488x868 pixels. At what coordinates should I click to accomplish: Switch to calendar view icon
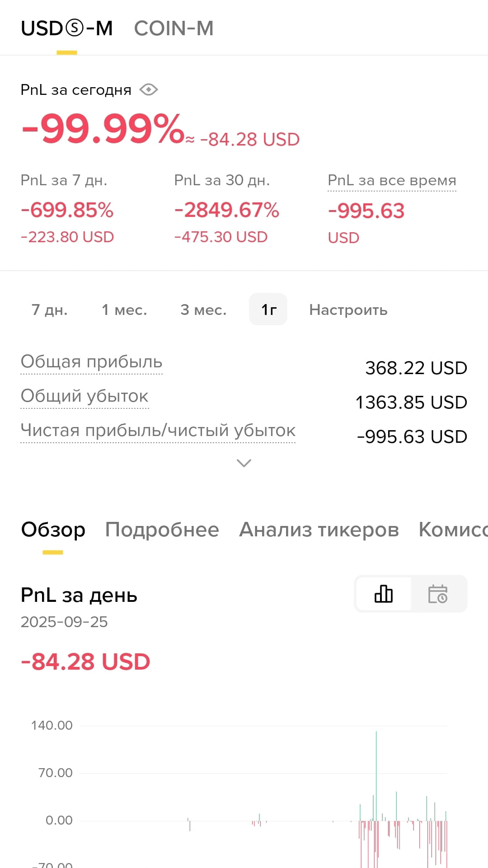438,594
